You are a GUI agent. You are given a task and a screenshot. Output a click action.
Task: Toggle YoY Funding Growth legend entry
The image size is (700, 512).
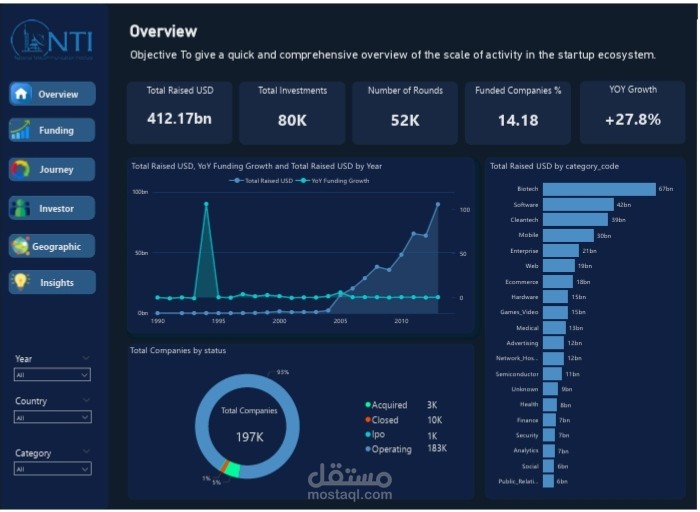click(x=333, y=181)
